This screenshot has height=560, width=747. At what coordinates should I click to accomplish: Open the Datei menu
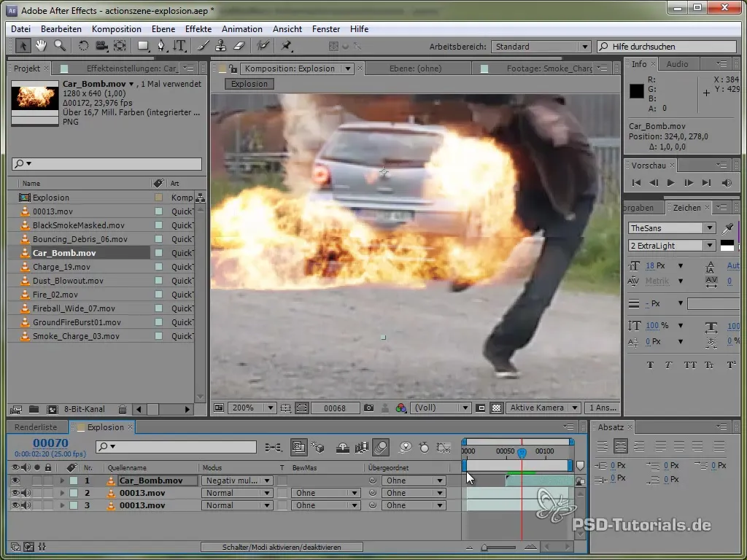(x=20, y=29)
